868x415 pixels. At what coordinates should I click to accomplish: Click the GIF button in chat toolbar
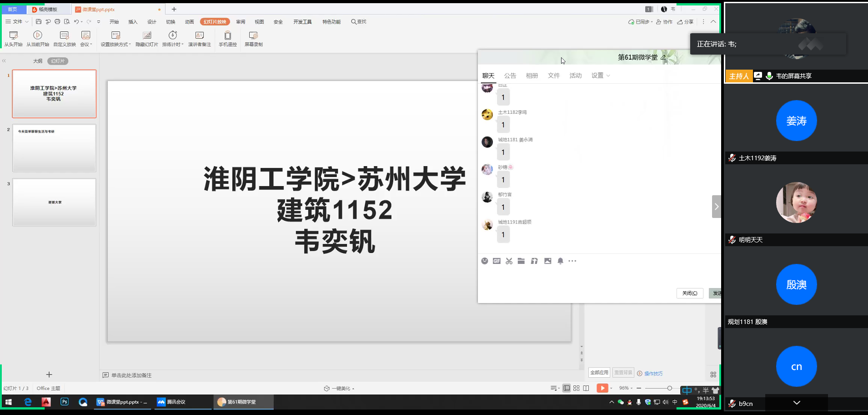coord(497,261)
